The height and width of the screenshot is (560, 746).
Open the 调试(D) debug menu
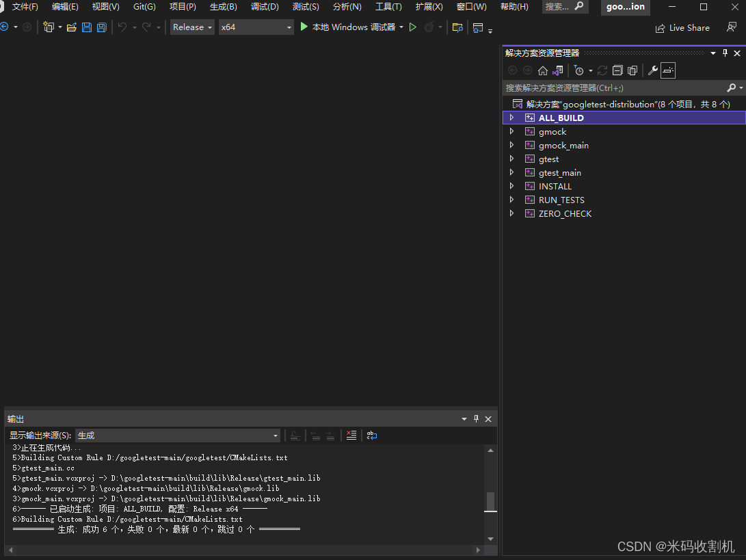click(x=265, y=7)
